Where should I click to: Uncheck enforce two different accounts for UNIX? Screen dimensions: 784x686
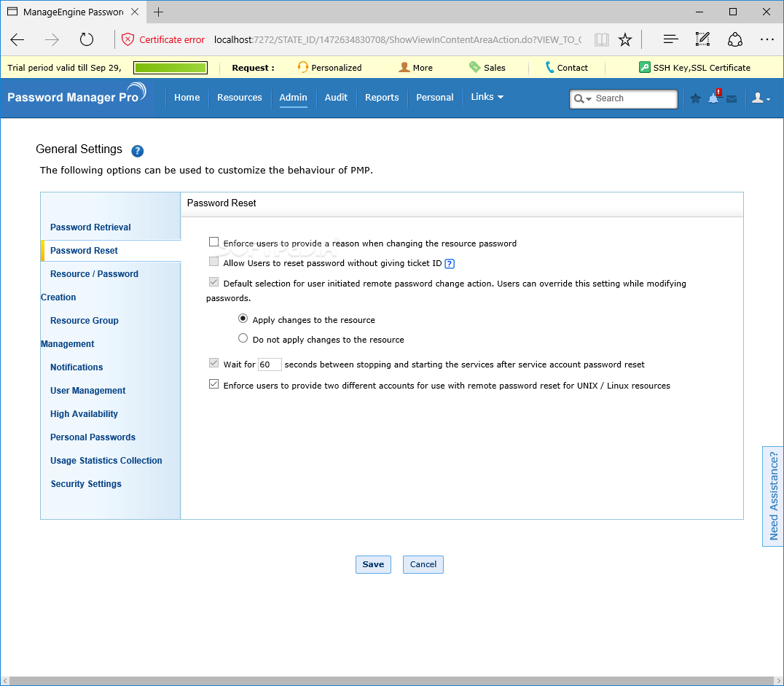(x=214, y=384)
